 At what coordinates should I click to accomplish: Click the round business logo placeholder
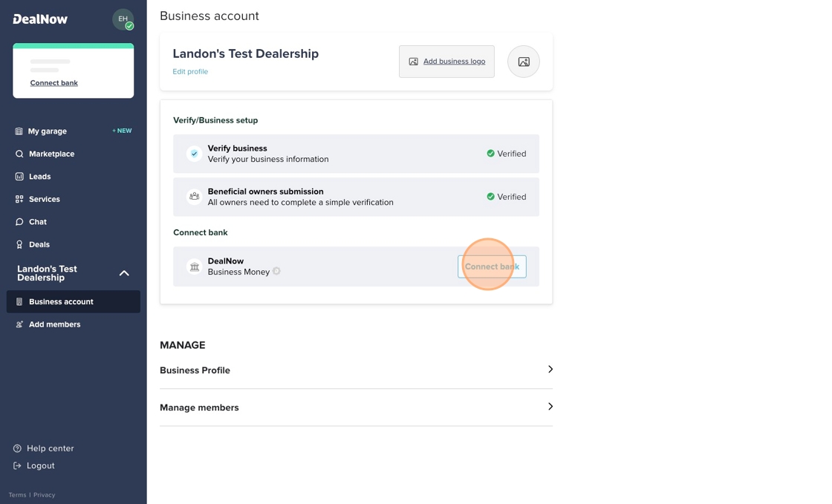[x=523, y=62]
